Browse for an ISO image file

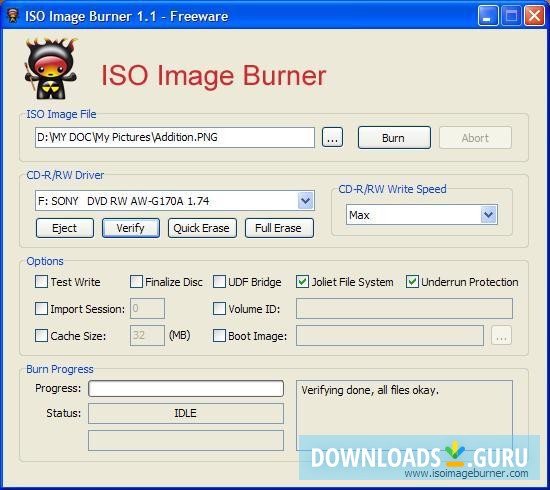pos(332,137)
